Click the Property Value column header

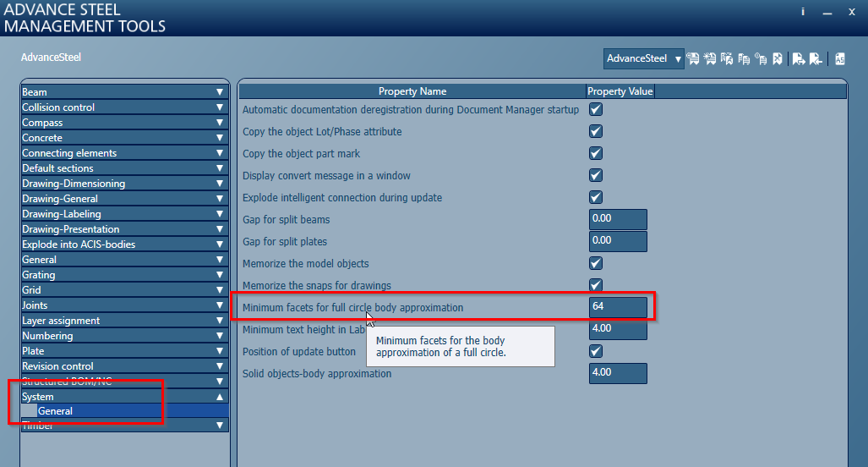tap(620, 91)
